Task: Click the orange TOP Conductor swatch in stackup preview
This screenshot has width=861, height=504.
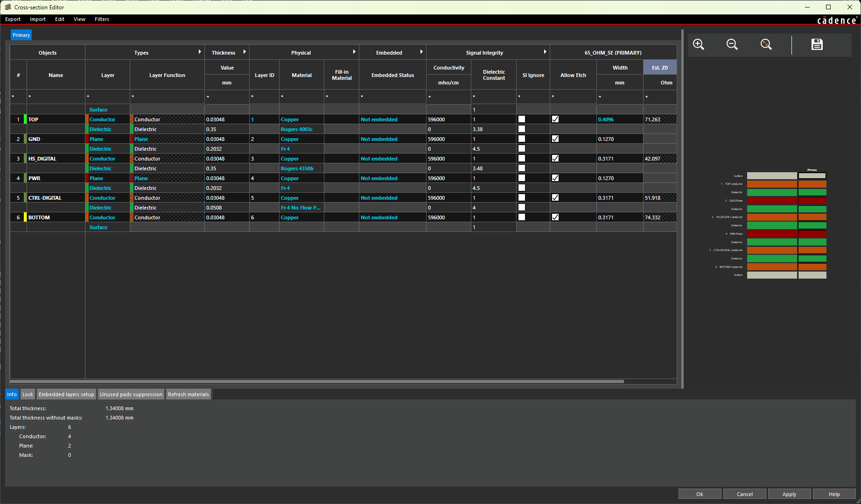Action: click(x=772, y=184)
